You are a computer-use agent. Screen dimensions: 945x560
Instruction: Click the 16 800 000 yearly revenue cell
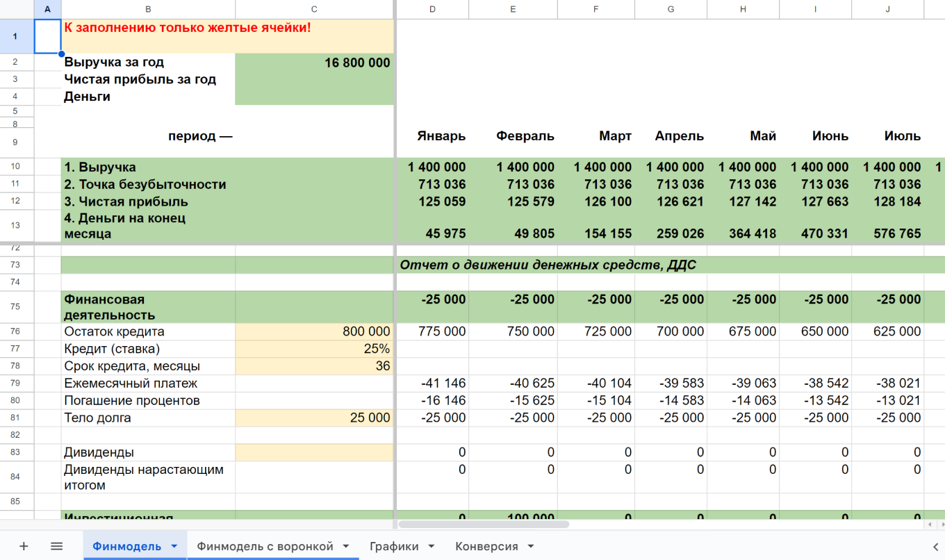(314, 63)
